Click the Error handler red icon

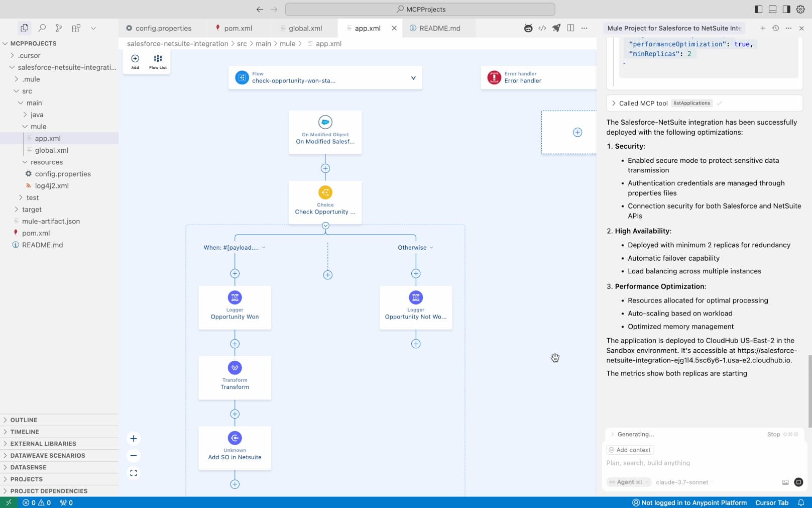[494, 77]
